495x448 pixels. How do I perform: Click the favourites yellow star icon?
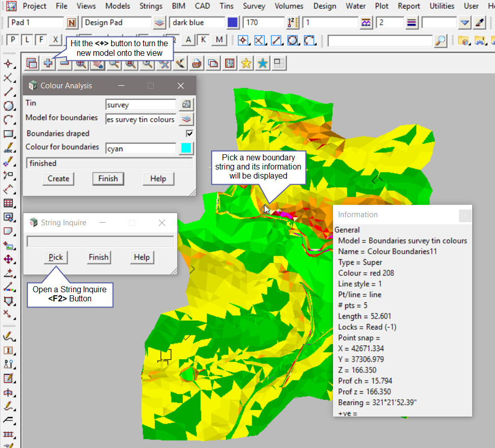(x=246, y=63)
